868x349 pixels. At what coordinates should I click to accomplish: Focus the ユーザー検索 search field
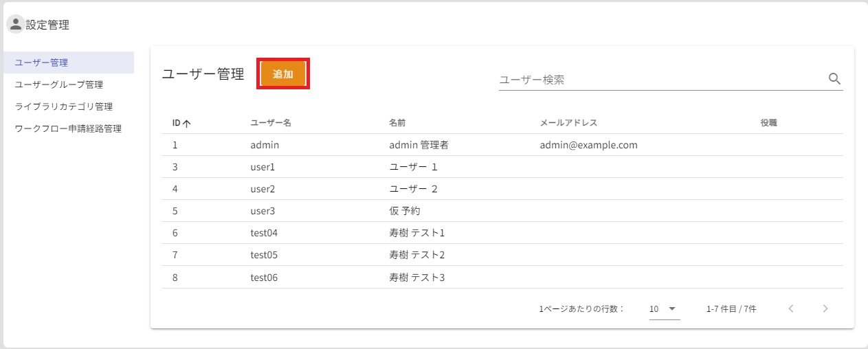[660, 80]
